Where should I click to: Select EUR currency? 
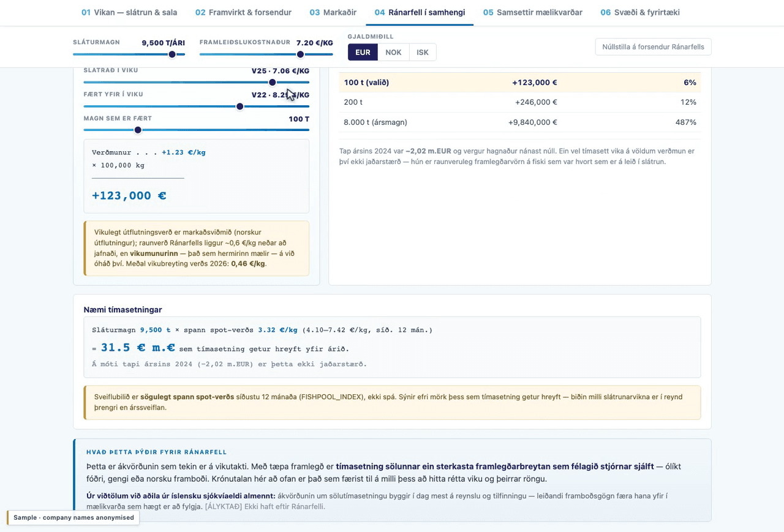click(x=363, y=52)
